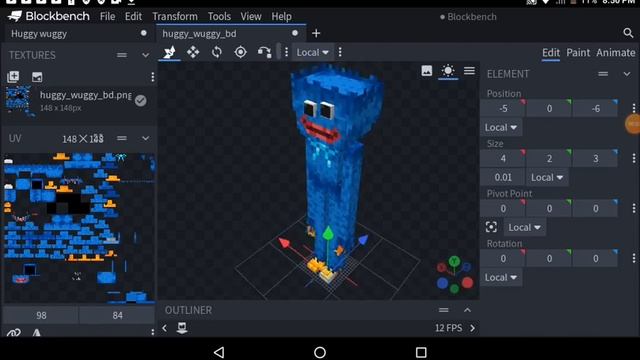
Task: Click the right arrow beside 12 FPS
Action: (472, 328)
